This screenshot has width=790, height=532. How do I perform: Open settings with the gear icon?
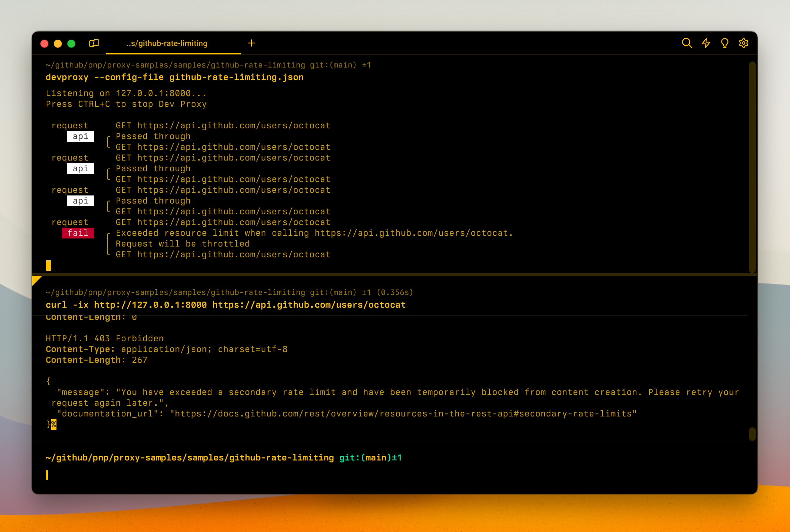[x=744, y=43]
